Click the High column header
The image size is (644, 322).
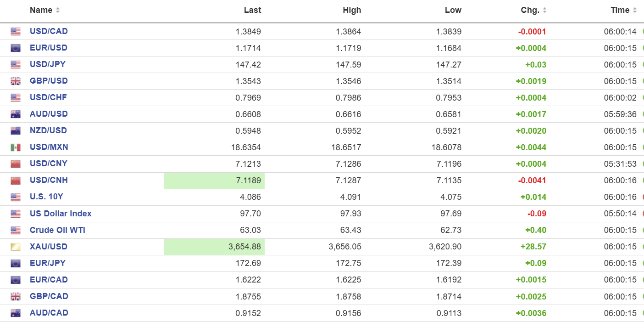click(x=352, y=10)
